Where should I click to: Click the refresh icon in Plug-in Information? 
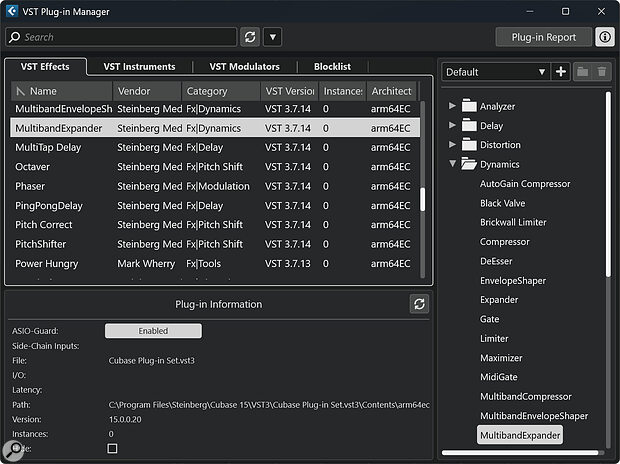pyautogui.click(x=419, y=304)
